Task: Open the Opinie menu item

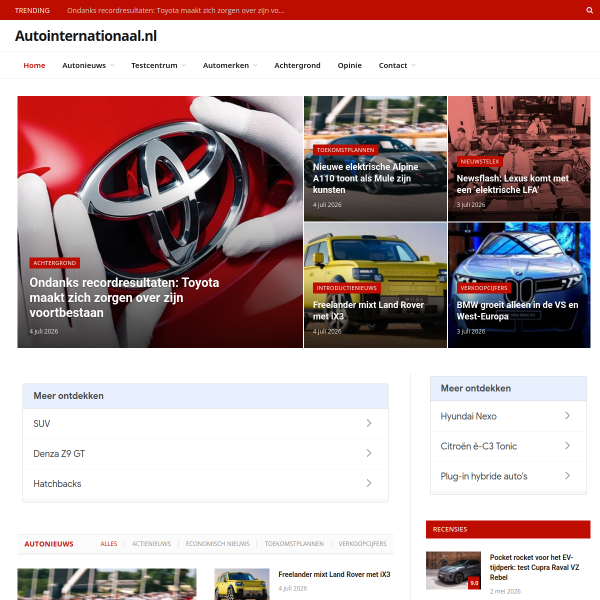Action: (349, 65)
